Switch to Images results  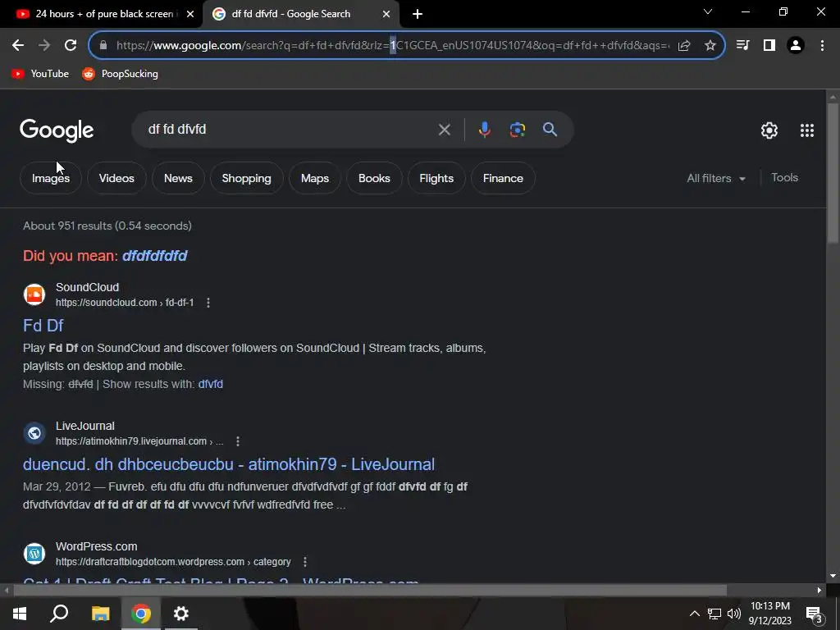51,178
